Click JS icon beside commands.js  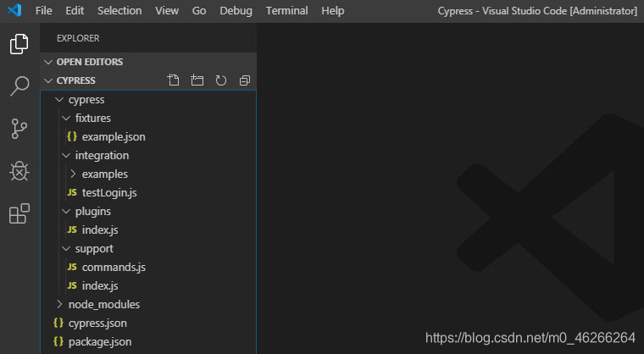[72, 267]
